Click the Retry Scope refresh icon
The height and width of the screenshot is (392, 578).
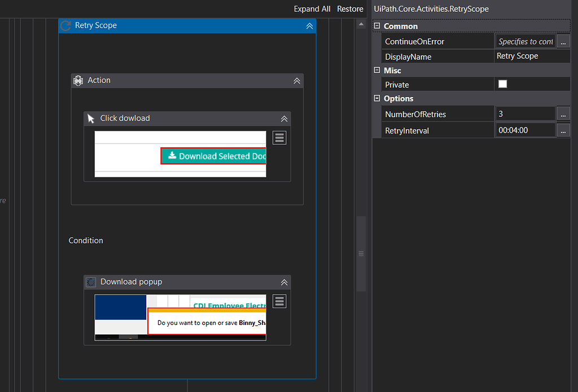coord(66,26)
